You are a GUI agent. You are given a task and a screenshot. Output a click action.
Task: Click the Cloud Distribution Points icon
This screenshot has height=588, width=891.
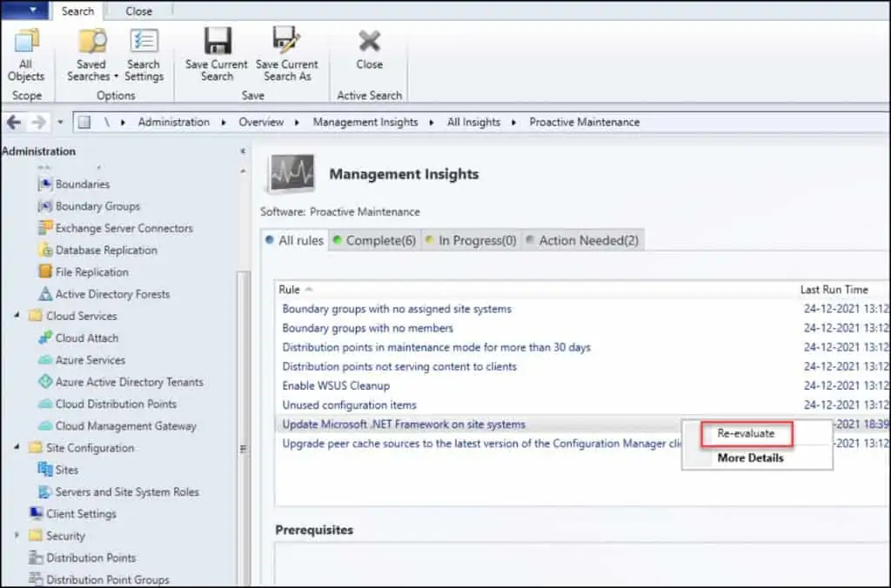click(45, 404)
